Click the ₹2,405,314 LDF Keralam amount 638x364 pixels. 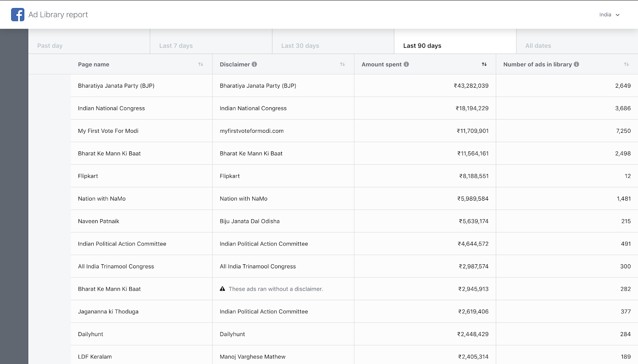(x=473, y=357)
